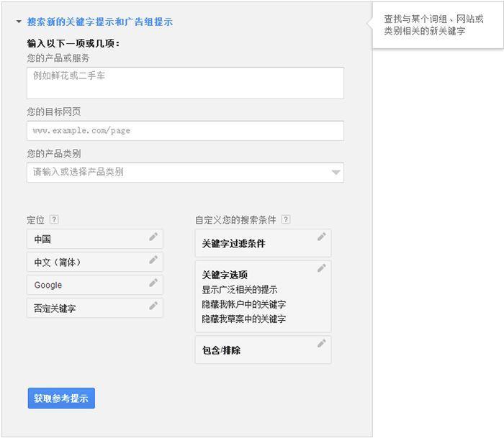Click the 显示广泛相关的提示 option text
This screenshot has width=504, height=438.
pos(240,290)
